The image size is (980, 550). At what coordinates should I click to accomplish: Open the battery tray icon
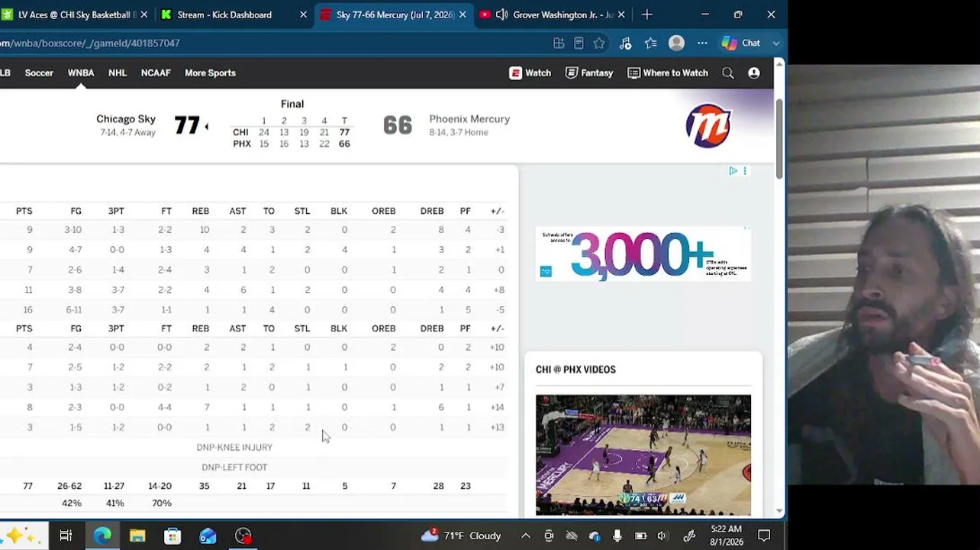coord(641,536)
